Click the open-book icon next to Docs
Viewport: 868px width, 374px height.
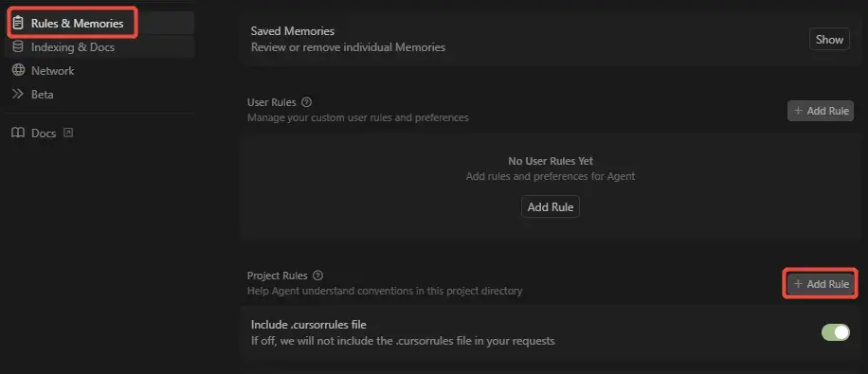18,134
